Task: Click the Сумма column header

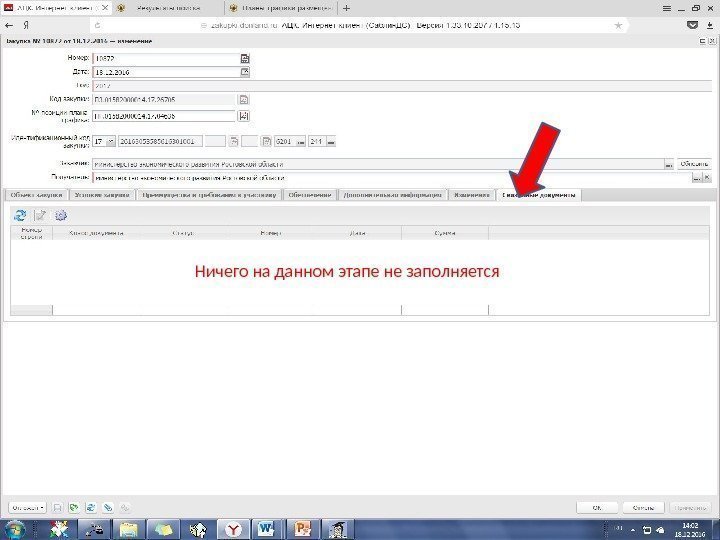Action: [x=444, y=233]
